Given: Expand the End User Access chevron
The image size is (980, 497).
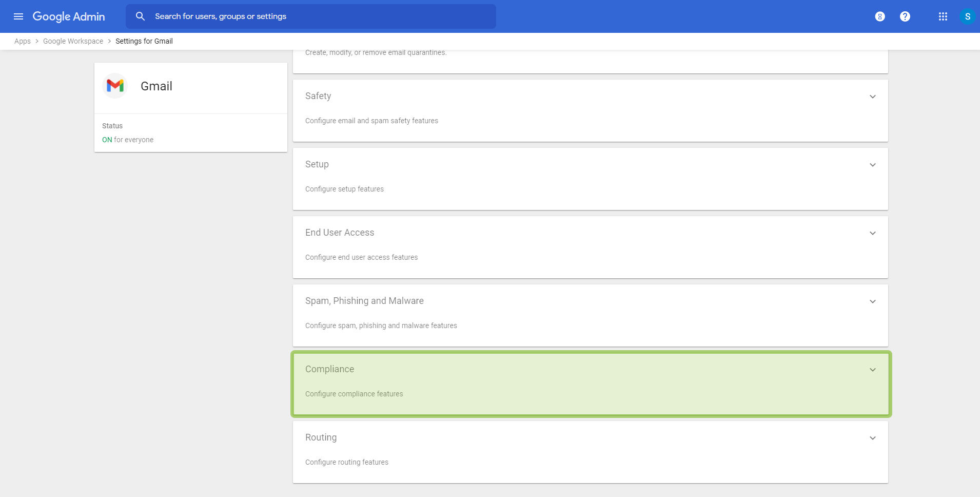Looking at the screenshot, I should [873, 233].
